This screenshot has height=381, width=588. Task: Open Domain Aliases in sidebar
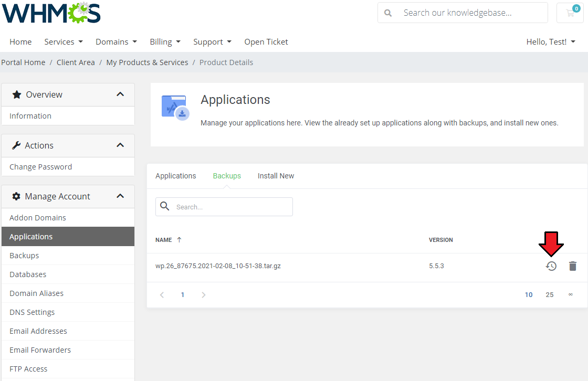click(68, 293)
